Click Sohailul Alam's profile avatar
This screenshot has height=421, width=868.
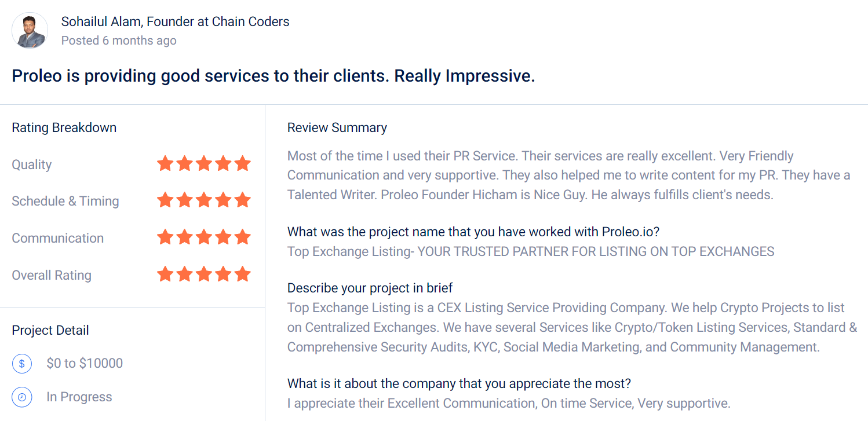click(30, 30)
